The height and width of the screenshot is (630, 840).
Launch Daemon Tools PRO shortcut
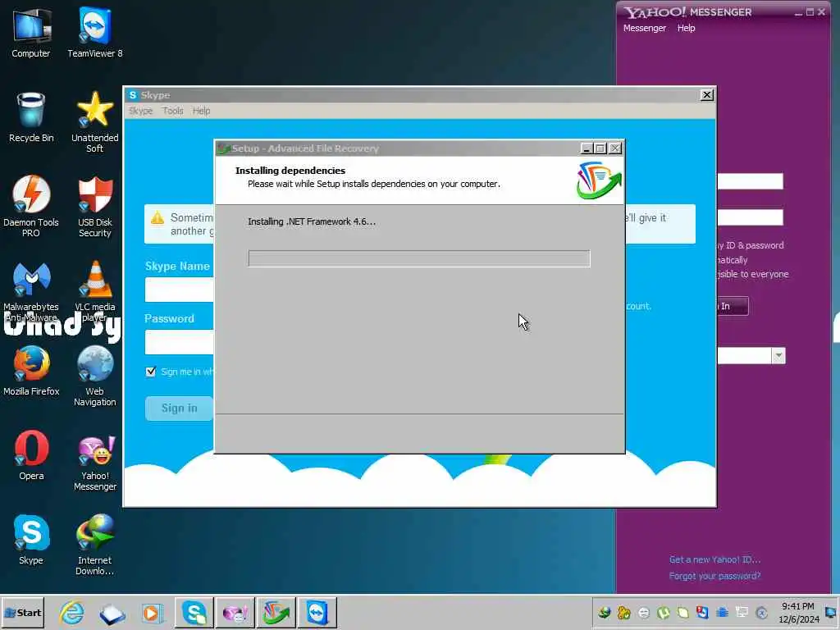31,206
